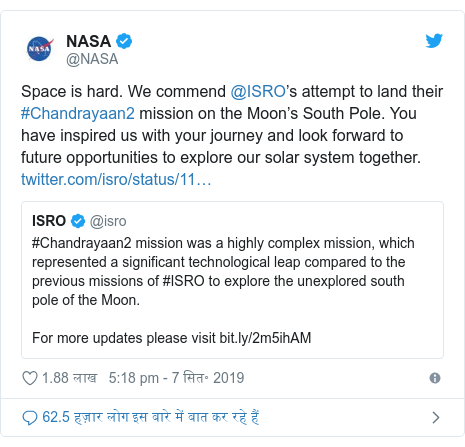
Task: Open the @isro handle in quoted tweet
Action: point(108,221)
